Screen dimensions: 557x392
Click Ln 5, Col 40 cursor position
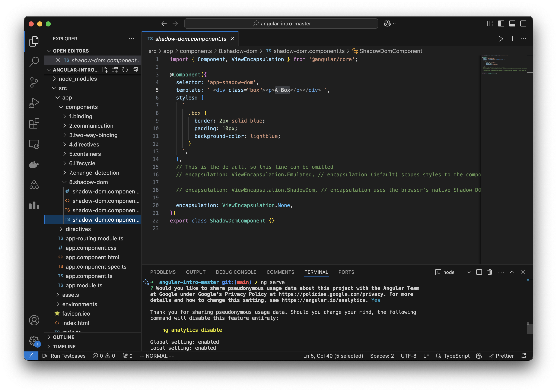333,356
